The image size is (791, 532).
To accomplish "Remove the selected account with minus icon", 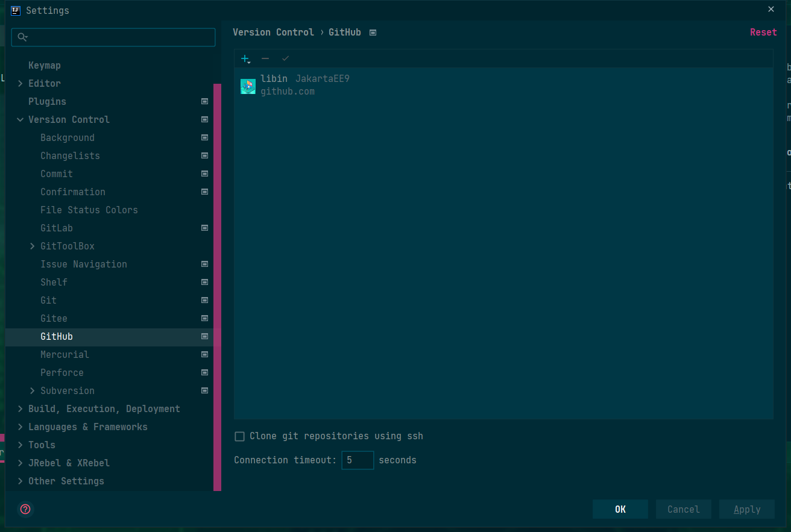I will 265,58.
